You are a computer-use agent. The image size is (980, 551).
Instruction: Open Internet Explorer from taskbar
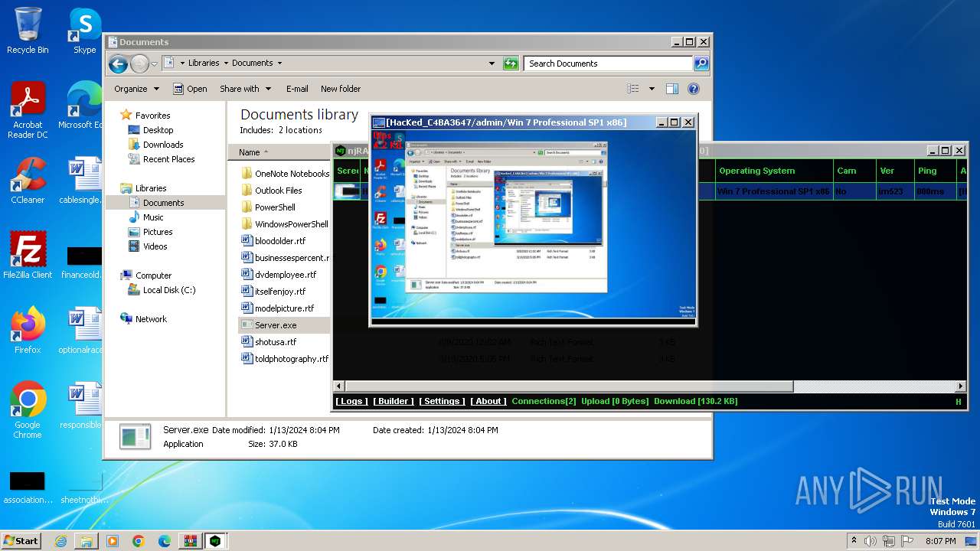[60, 541]
